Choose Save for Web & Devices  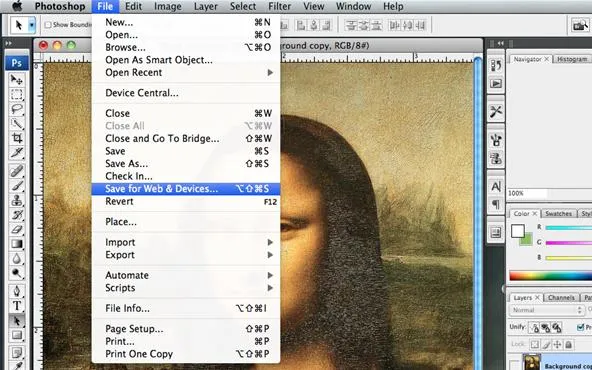click(x=186, y=189)
